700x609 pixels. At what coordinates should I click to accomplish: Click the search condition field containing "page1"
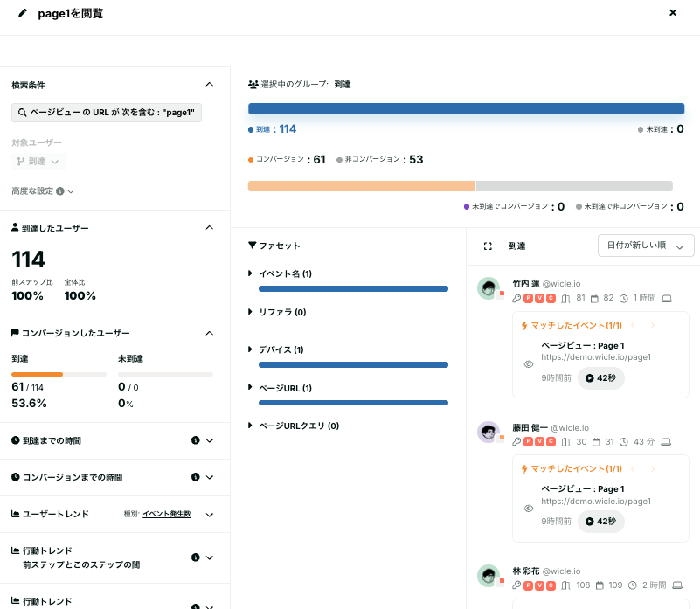point(107,113)
